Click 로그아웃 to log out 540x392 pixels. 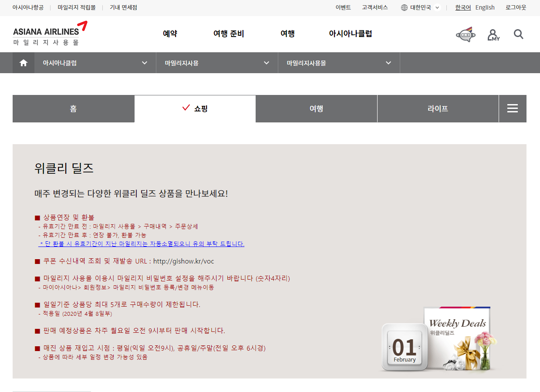coord(516,7)
